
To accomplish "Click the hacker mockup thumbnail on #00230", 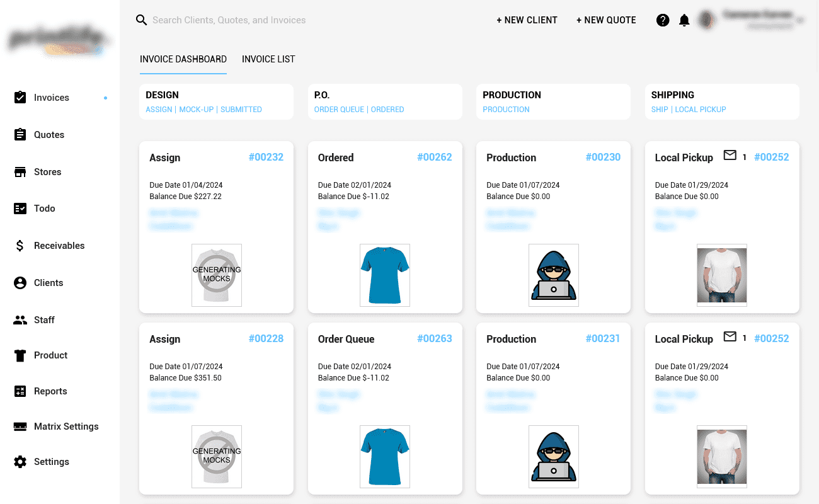I will [554, 275].
